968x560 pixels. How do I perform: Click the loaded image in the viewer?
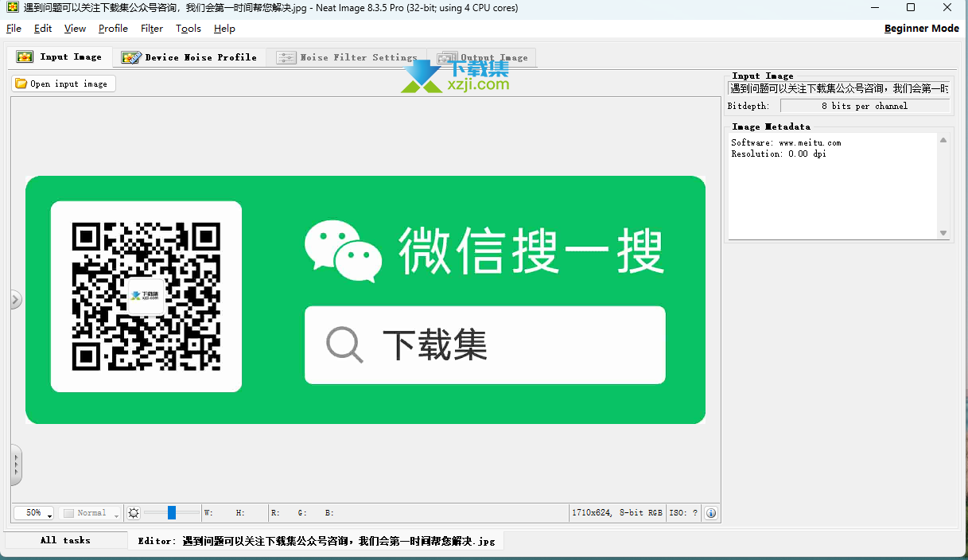(x=365, y=300)
